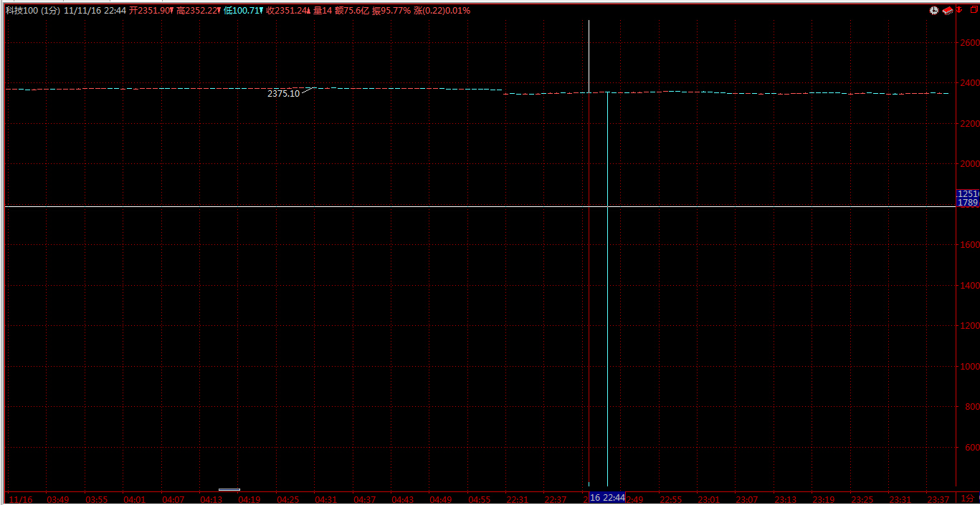The width and height of the screenshot is (980, 505).
Task: Click the clock icon at top right
Action: 933,11
